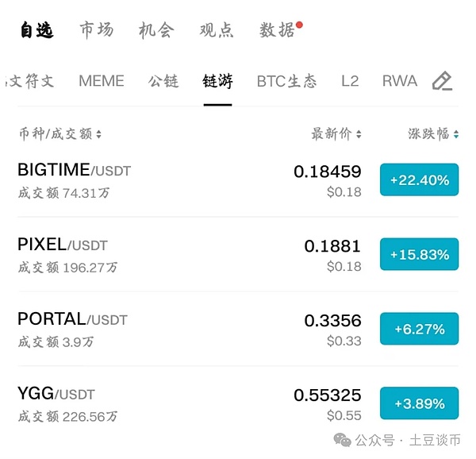Select the 链游 category tab

pos(217,81)
